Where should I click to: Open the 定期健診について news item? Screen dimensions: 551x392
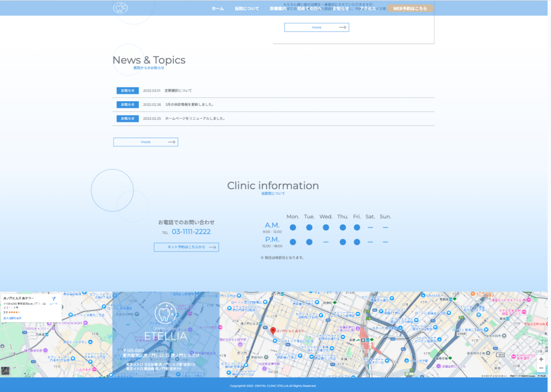(x=178, y=90)
